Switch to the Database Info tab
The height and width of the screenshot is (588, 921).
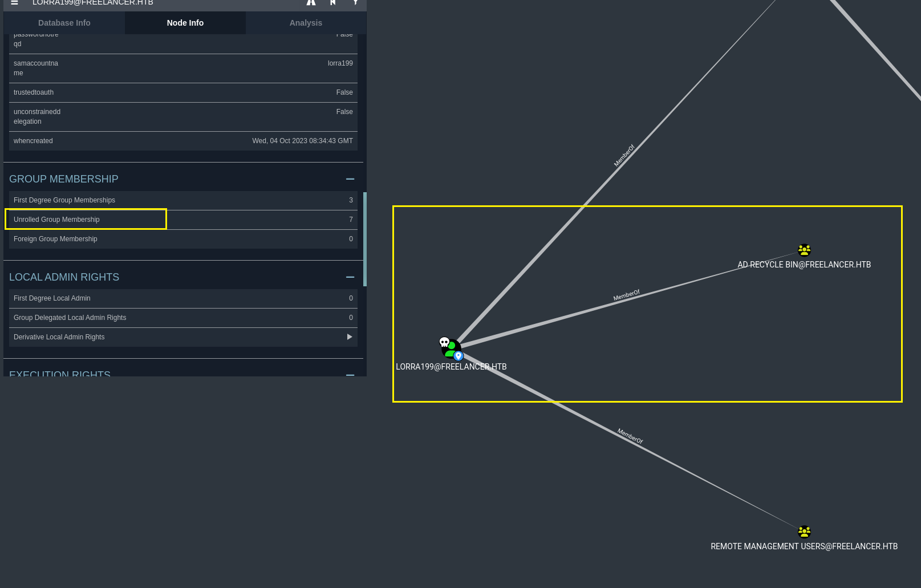pyautogui.click(x=64, y=23)
